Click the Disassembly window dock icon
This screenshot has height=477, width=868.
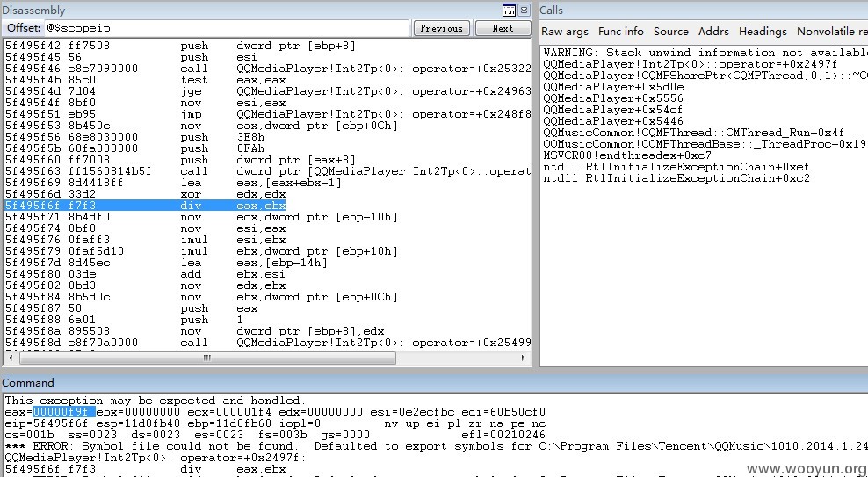pos(509,10)
